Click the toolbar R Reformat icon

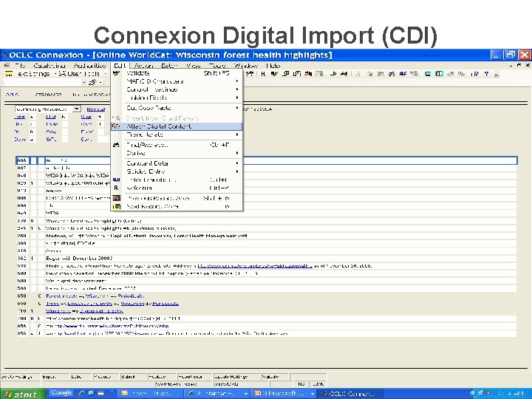coord(263,74)
